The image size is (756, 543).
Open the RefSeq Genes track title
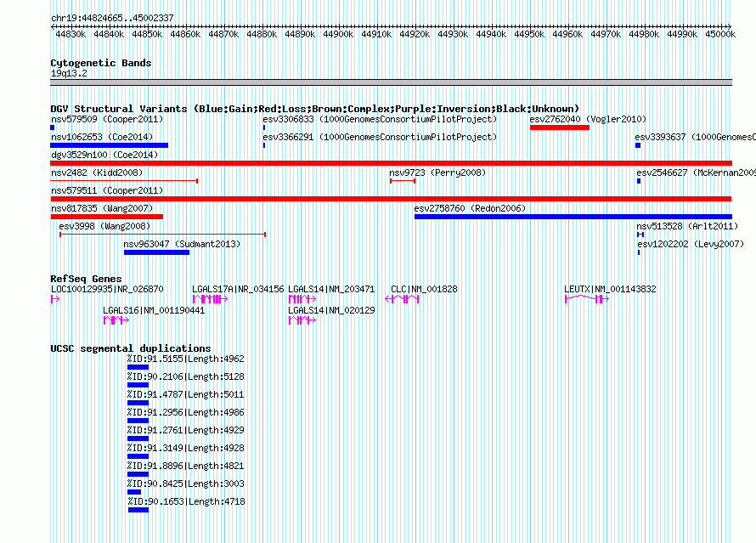[86, 279]
